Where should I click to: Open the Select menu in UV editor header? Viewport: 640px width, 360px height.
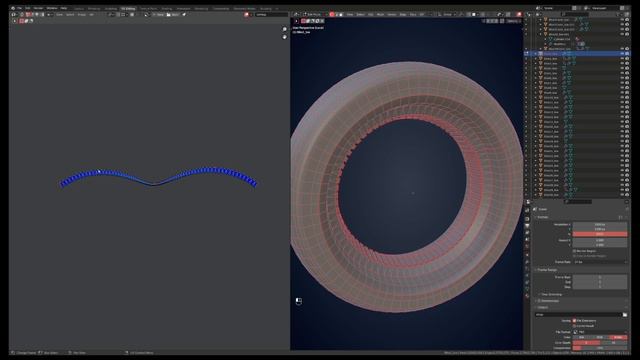pos(70,14)
